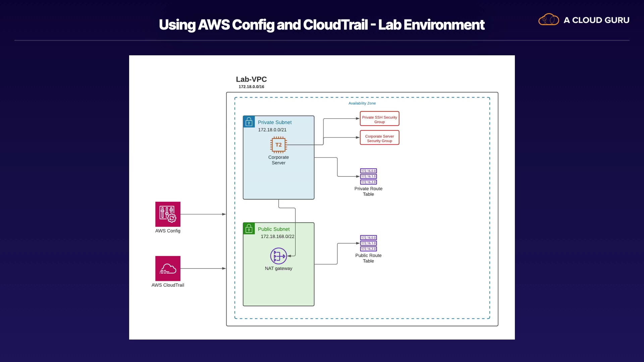Click the Private Route Table icon
644x362 pixels.
tap(368, 176)
